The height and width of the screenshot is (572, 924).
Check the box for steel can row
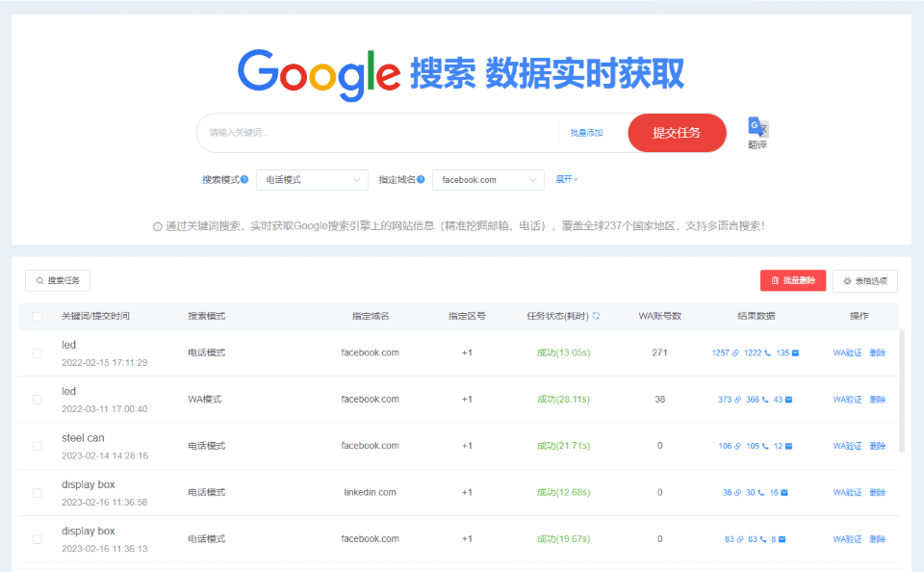click(x=38, y=446)
